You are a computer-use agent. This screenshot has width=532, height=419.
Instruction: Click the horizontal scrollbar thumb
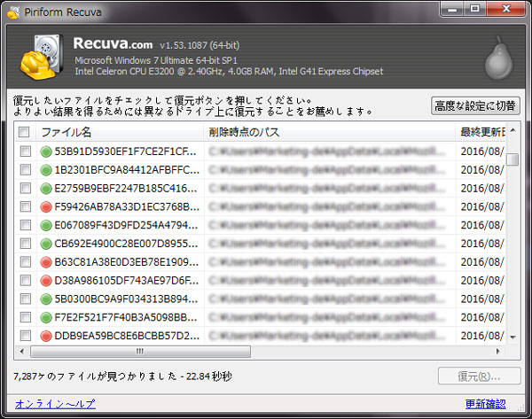coord(140,352)
